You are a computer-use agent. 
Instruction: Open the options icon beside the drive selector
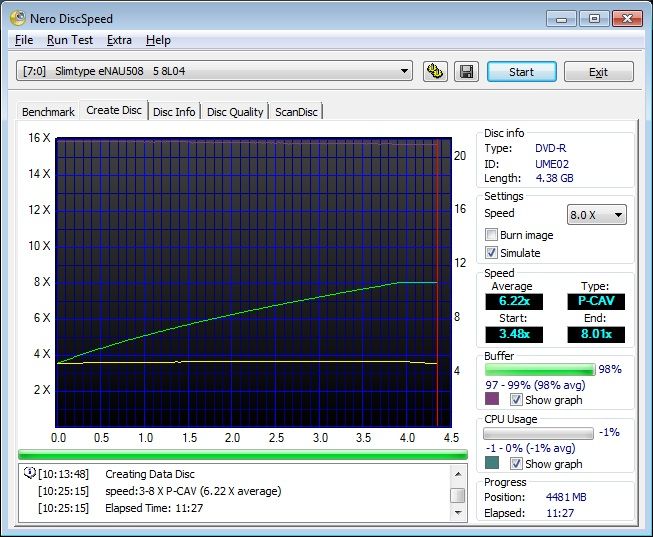pyautogui.click(x=435, y=72)
